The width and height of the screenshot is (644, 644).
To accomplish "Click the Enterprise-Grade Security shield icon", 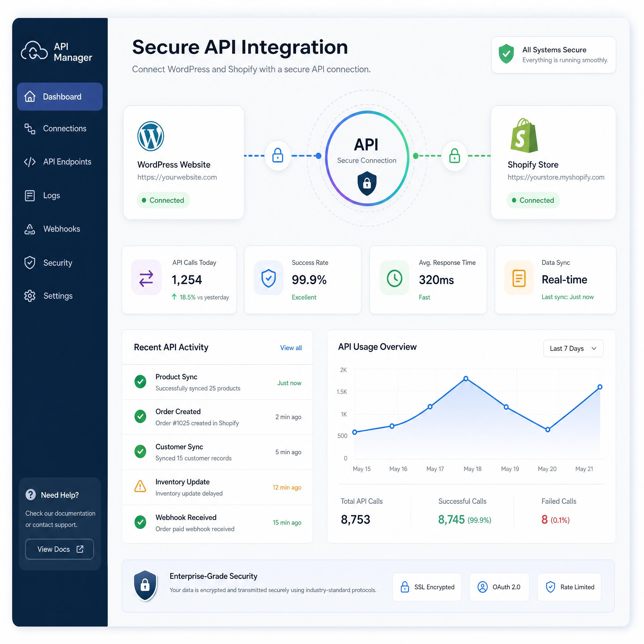I will coord(145,586).
